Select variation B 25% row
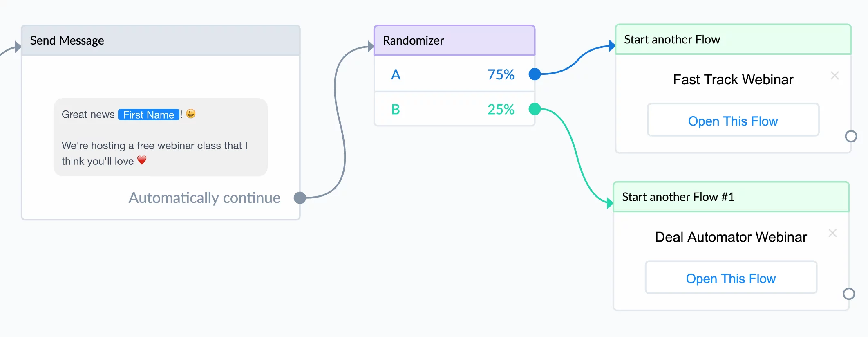 pyautogui.click(x=454, y=109)
